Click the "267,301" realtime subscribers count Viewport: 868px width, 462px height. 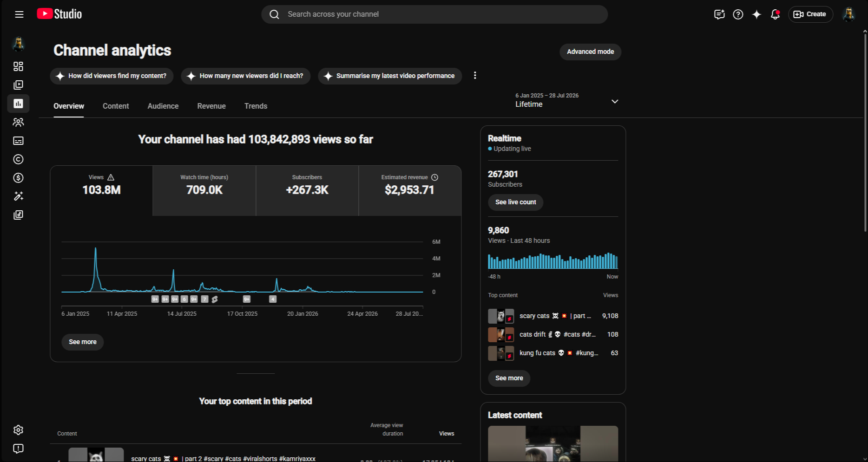click(x=503, y=174)
